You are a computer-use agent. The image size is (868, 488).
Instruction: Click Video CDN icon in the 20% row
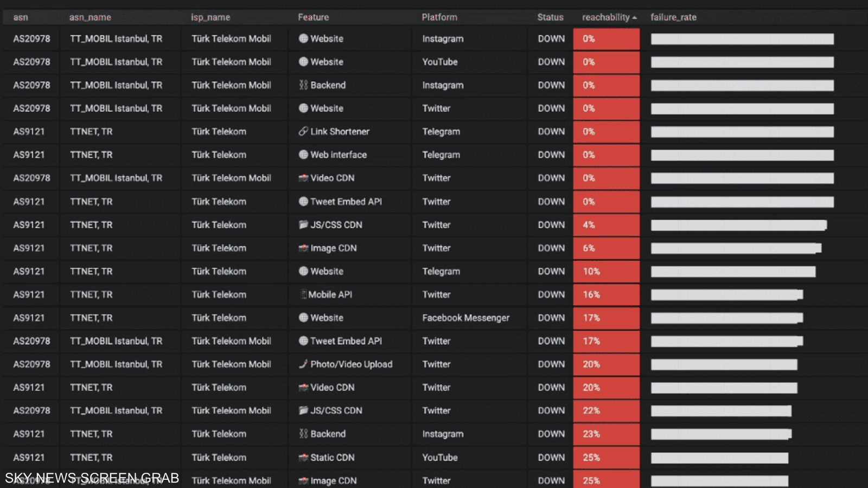[x=303, y=387]
